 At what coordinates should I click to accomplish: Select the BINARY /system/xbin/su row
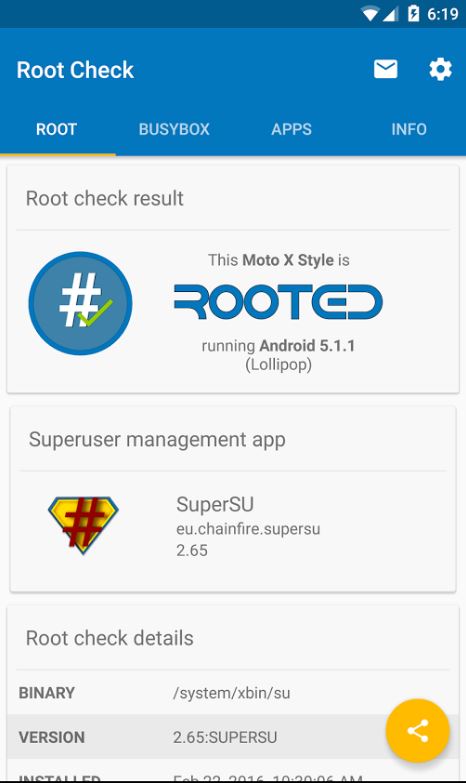click(x=233, y=693)
